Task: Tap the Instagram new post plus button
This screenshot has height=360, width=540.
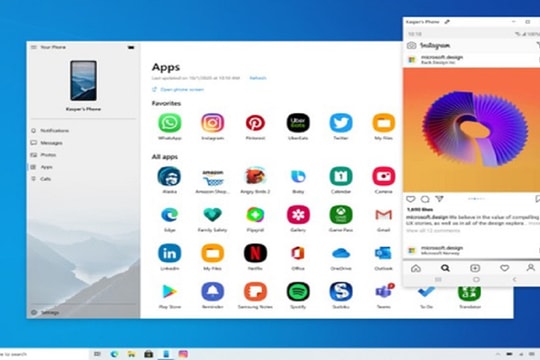Action: [x=475, y=268]
